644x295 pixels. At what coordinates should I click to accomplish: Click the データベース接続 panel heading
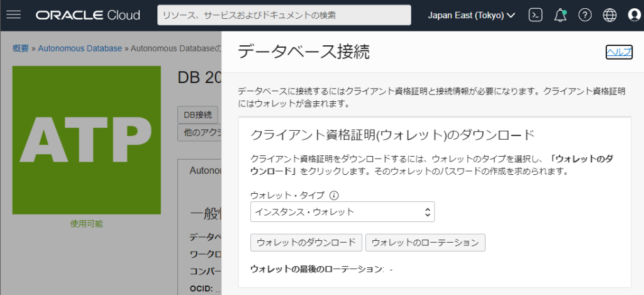point(304,52)
